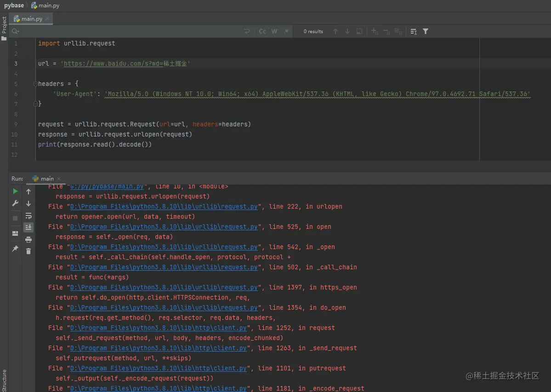Toggle soft-wrap in Run console

tap(28, 216)
